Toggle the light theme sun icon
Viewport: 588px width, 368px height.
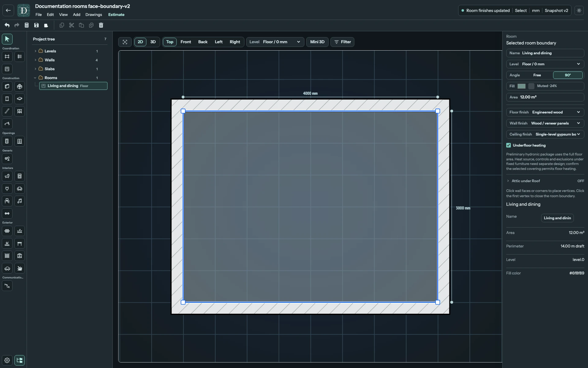(579, 10)
